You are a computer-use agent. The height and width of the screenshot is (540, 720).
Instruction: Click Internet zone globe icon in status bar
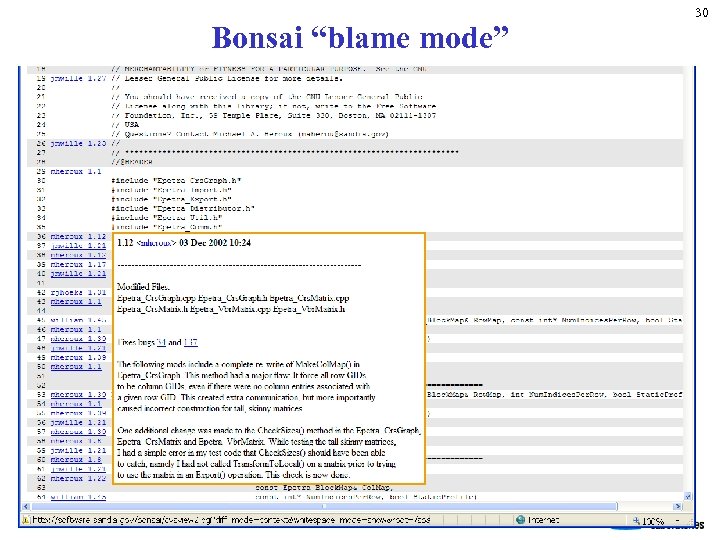pyautogui.click(x=520, y=520)
